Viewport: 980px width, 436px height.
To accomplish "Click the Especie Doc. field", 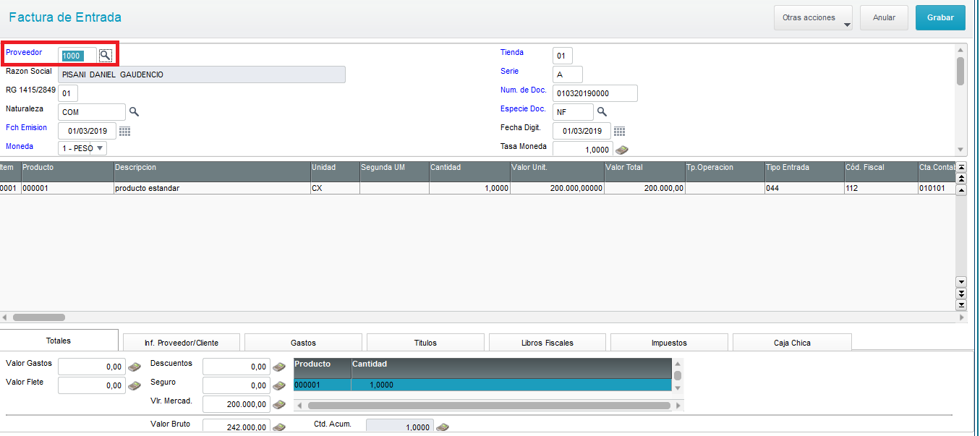I will tap(573, 112).
